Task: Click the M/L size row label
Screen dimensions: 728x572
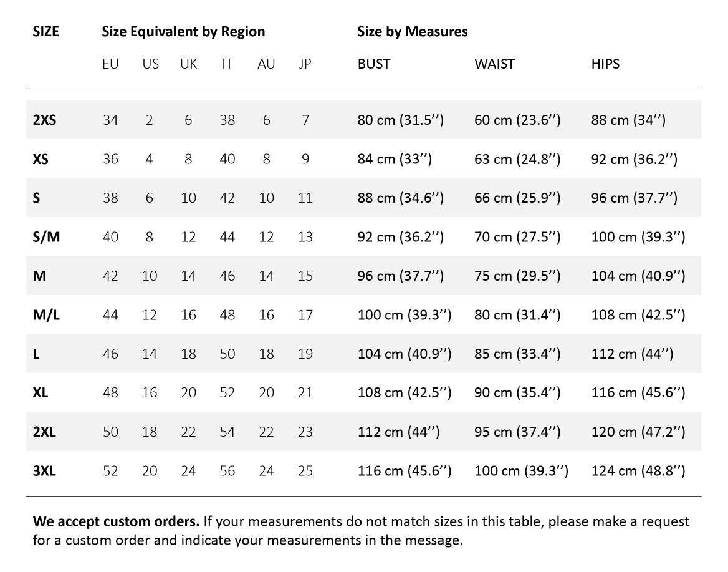Action: pos(46,315)
